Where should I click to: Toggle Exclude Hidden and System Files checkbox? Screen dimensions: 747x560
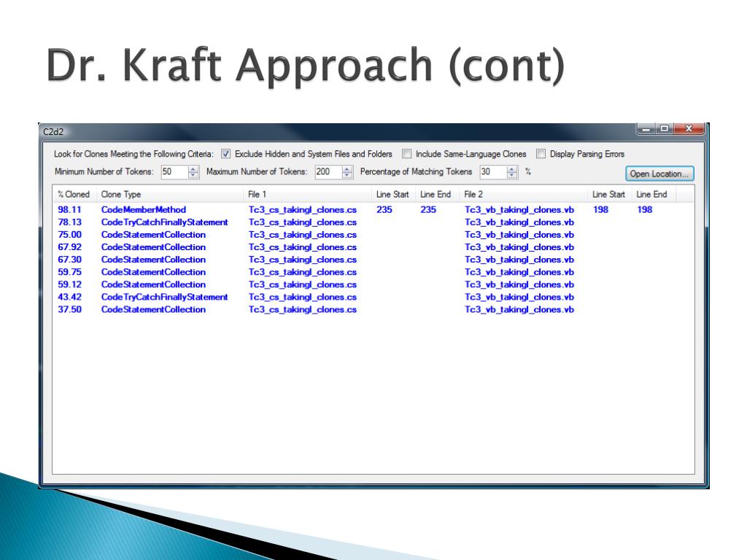pos(226,154)
